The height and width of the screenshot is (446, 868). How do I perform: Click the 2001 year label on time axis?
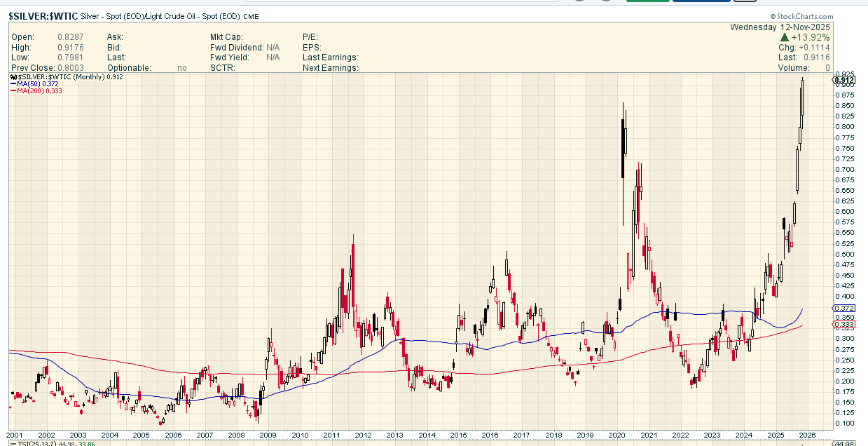[14, 435]
